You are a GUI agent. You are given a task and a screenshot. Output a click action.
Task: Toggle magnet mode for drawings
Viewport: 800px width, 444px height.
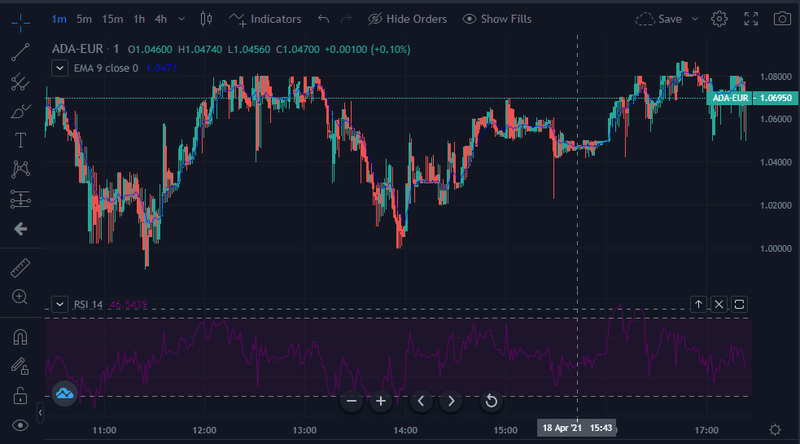(x=20, y=337)
